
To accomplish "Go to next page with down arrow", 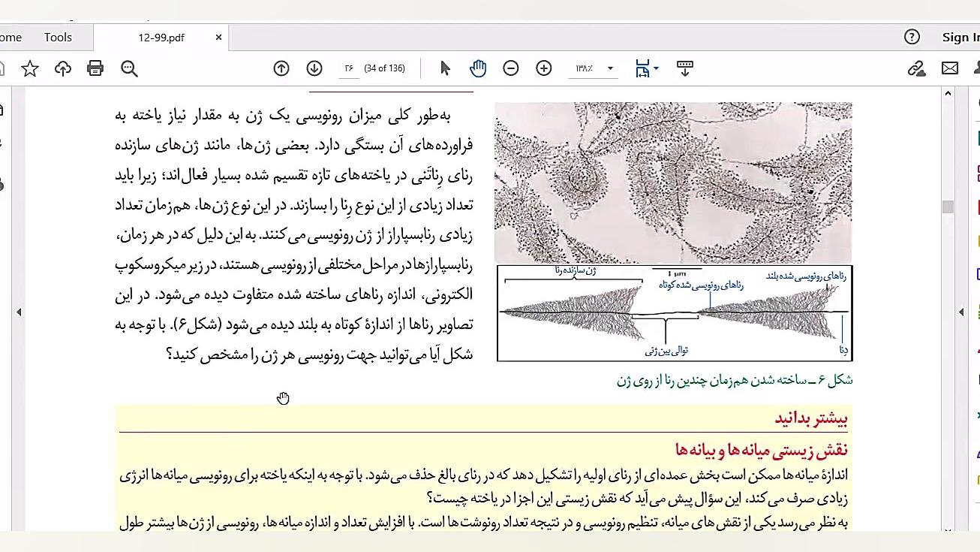I will tap(314, 68).
